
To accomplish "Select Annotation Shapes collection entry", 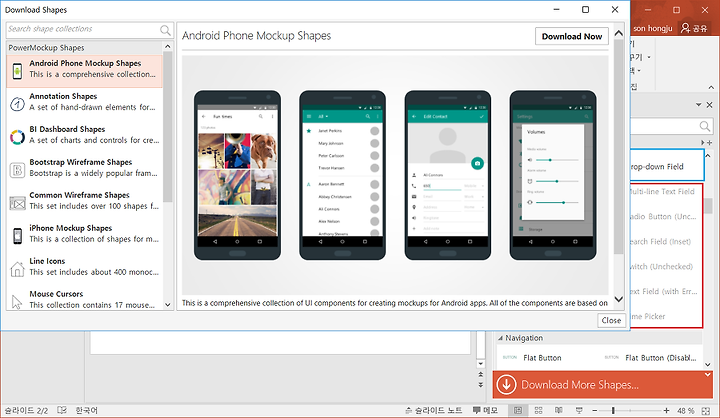I will point(84,102).
